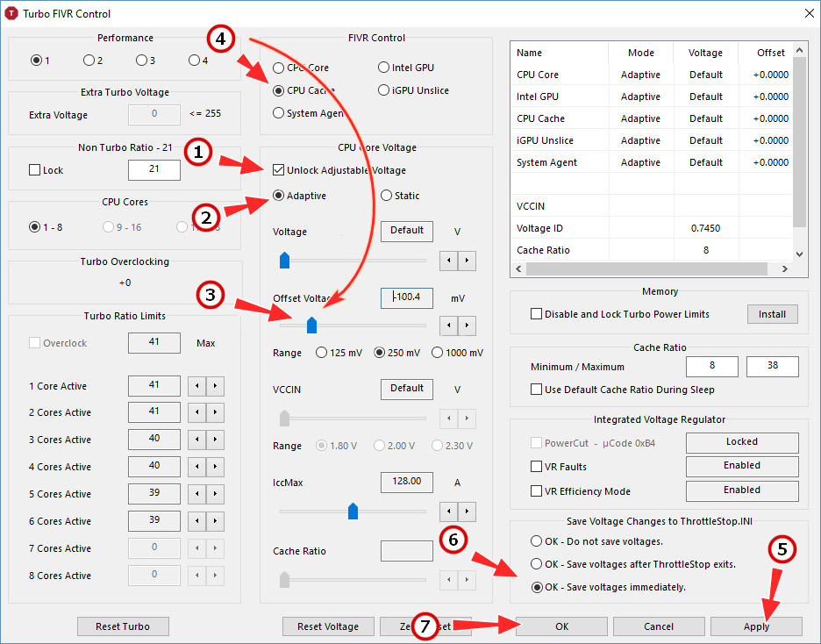Click the Offset Voltage slider handle
This screenshot has width=821, height=644.
pos(311,326)
